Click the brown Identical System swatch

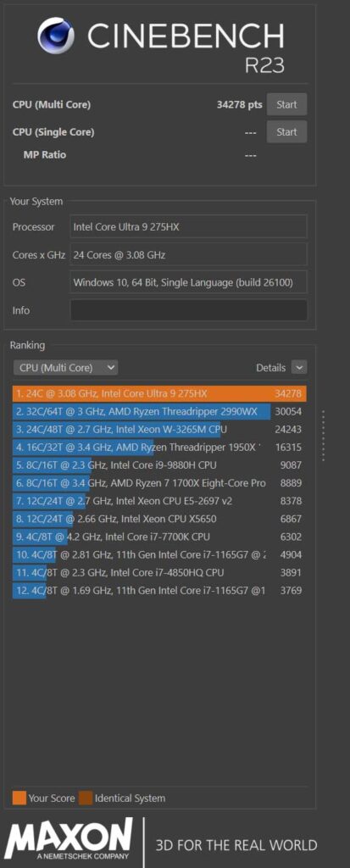pyautogui.click(x=86, y=798)
